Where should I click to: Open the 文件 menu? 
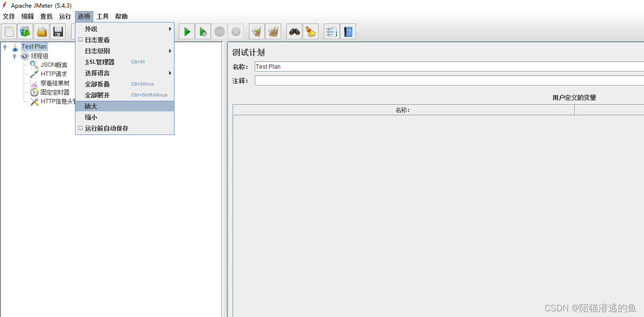point(9,16)
